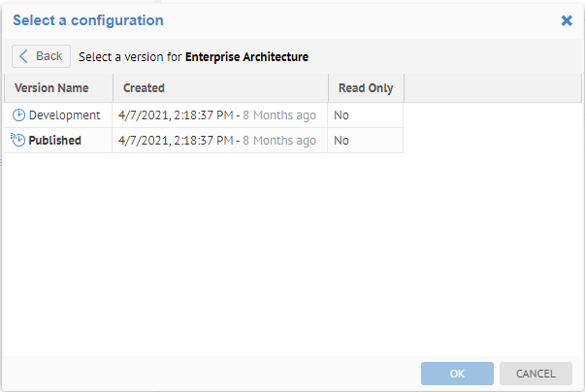Click the Back button
585x392 pixels.
[41, 56]
